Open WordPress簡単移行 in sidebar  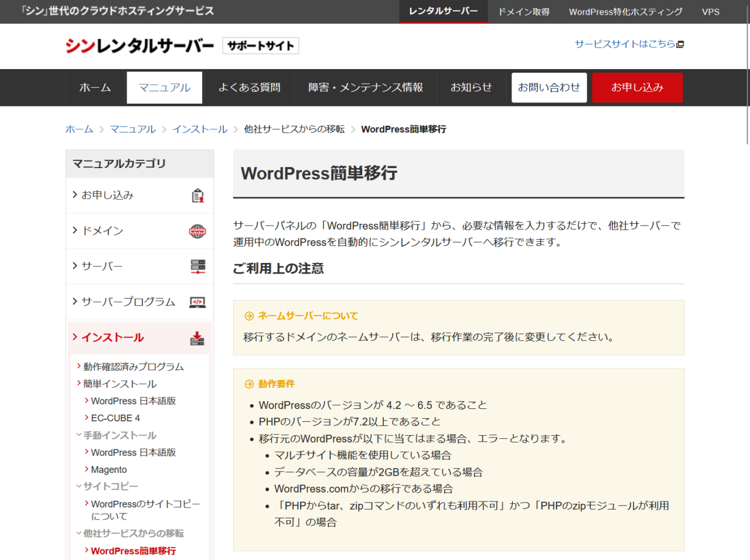tap(134, 551)
